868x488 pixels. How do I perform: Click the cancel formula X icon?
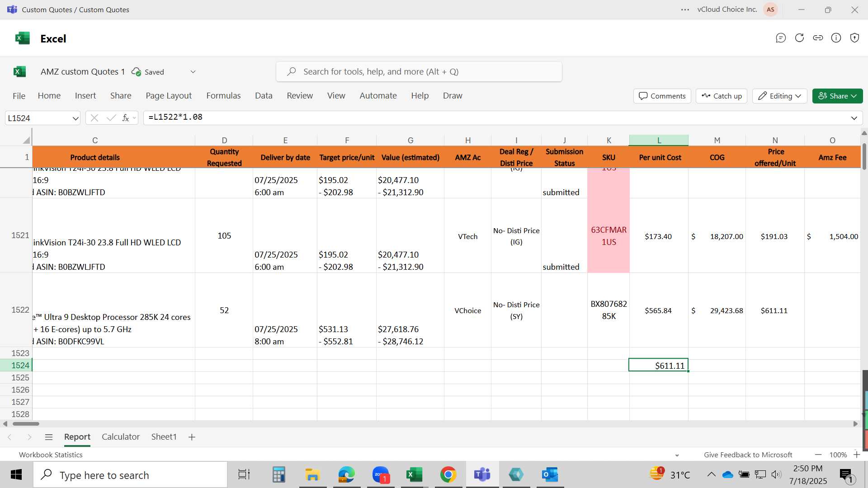pyautogui.click(x=94, y=118)
